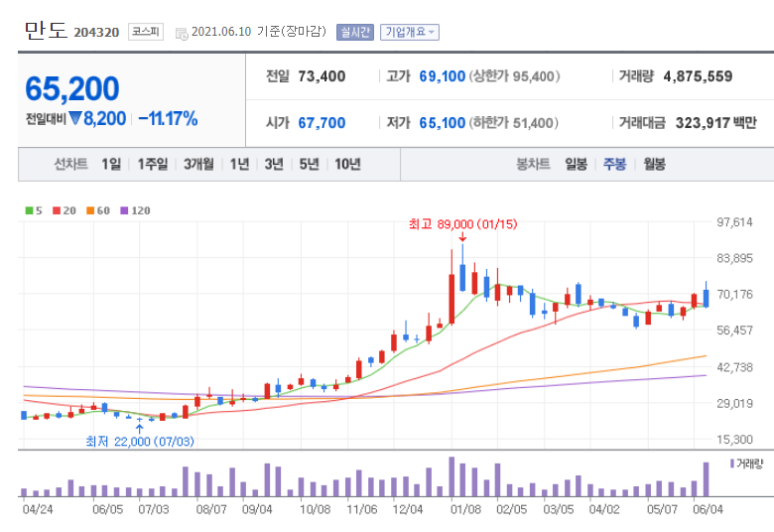Click the 04/24 date label on the axis
The image size is (774, 532).
[x=38, y=509]
